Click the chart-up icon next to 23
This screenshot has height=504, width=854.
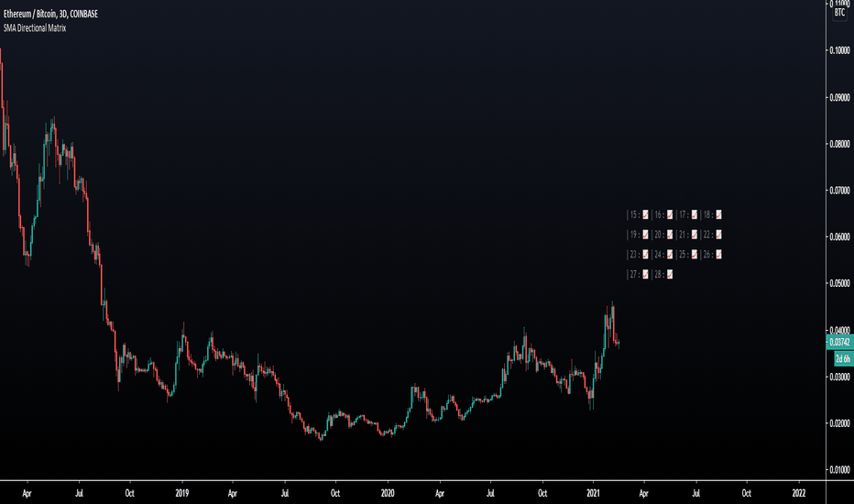[645, 255]
